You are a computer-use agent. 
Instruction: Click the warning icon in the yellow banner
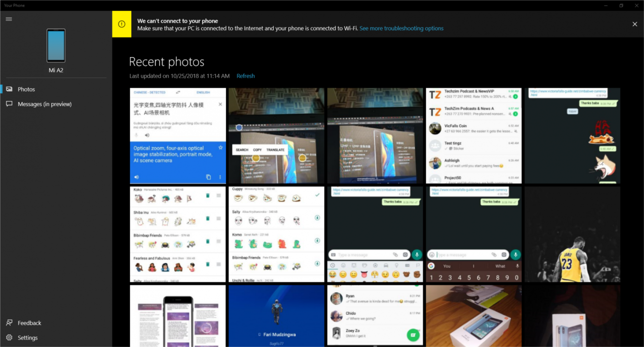[121, 24]
